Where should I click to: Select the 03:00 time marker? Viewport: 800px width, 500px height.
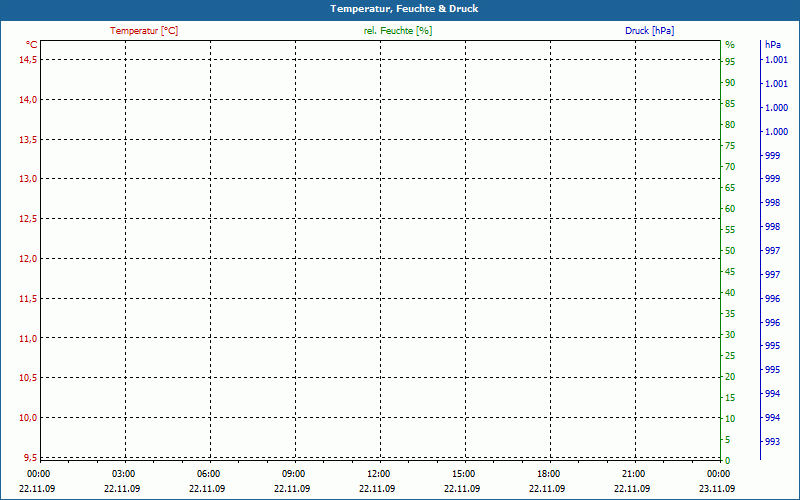coord(123,474)
